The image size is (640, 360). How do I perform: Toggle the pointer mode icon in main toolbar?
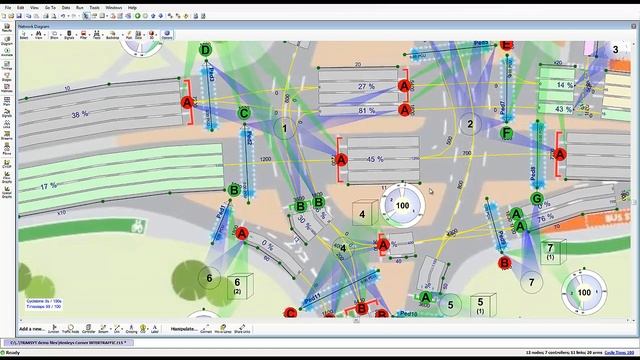86,16
